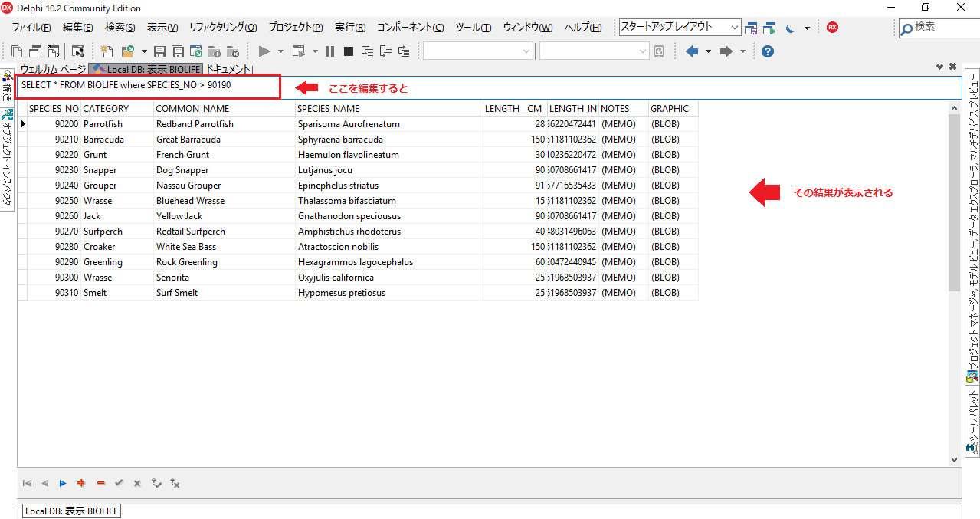Open the ドキュメント tab
980x519 pixels.
click(x=230, y=69)
